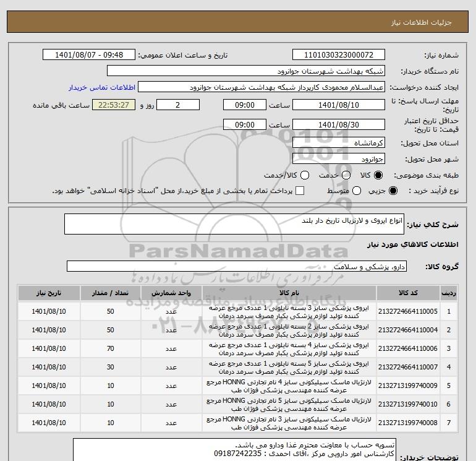The width and height of the screenshot is (476, 461).
Task: Click the تاریخ نیاز column header
Action: coord(49,293)
